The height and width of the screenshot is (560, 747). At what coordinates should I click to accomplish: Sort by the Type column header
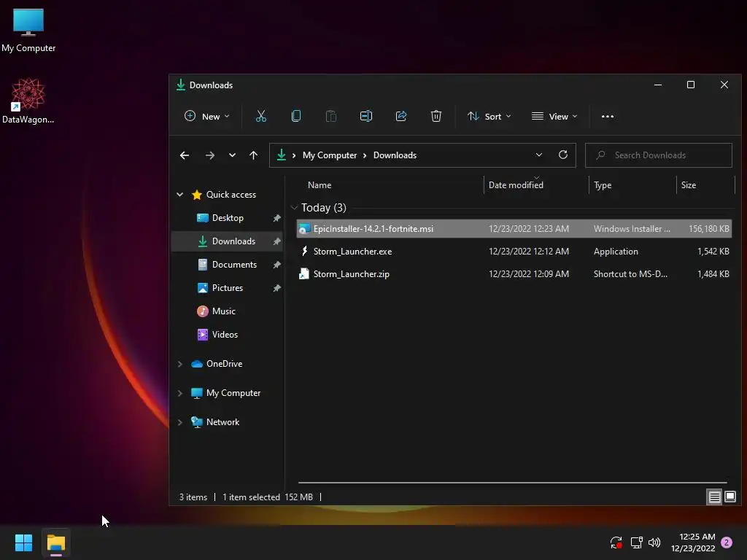(x=602, y=185)
